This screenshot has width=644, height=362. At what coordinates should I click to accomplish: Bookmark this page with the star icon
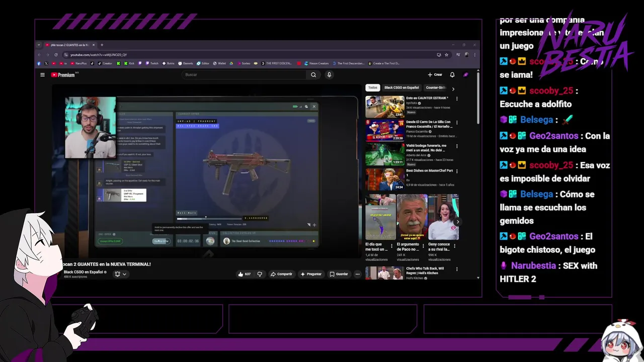[x=445, y=55]
